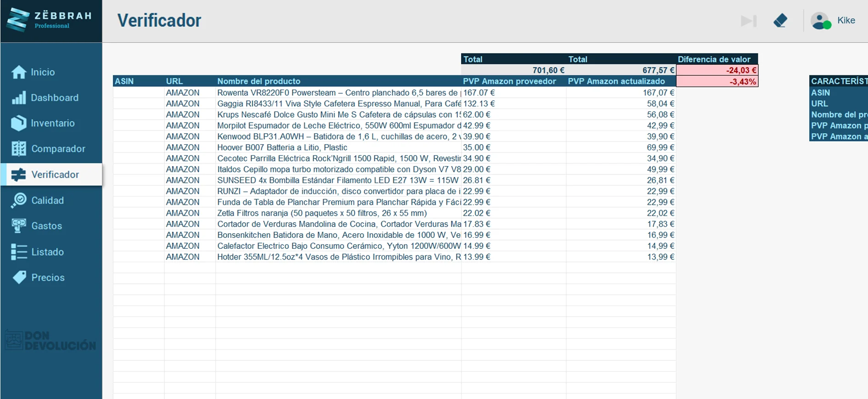
Task: Click the PVP Amazon proveedor column header
Action: click(x=514, y=81)
